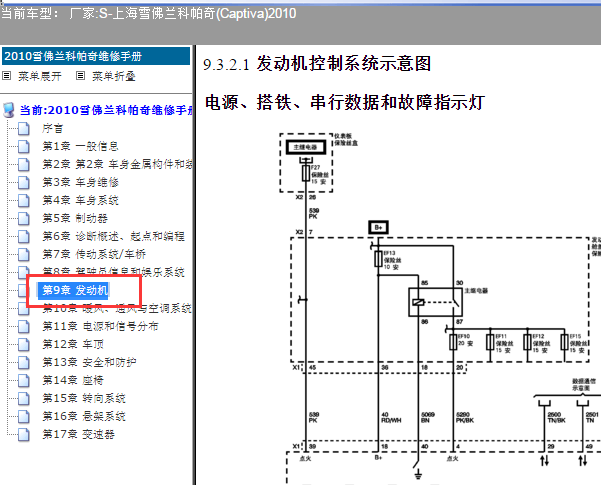Image resolution: width=601 pixels, height=485 pixels.
Task: Open 第4章 车身系统 chapter
Action: coord(80,200)
